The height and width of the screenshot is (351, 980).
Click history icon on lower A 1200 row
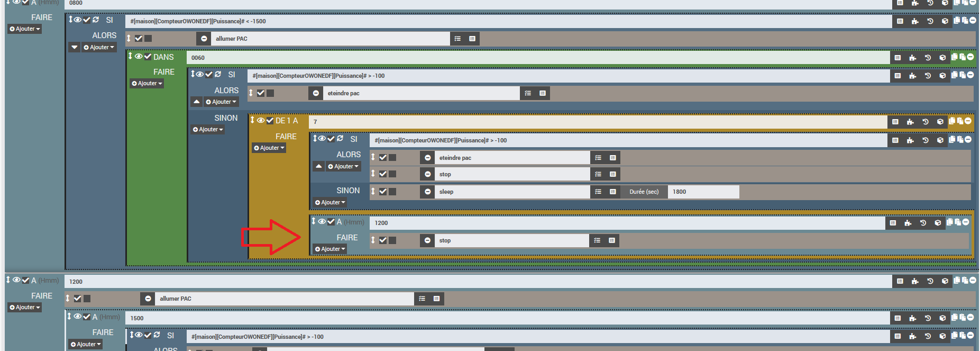click(930, 281)
